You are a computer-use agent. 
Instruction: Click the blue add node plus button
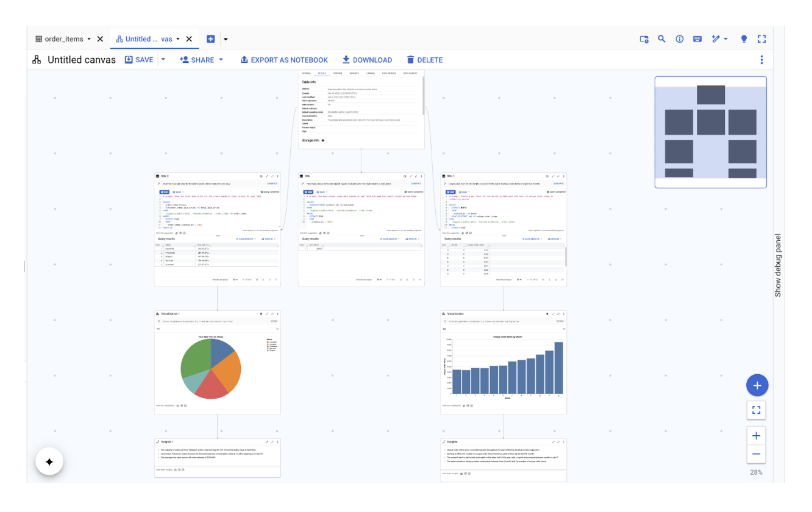[x=757, y=385]
